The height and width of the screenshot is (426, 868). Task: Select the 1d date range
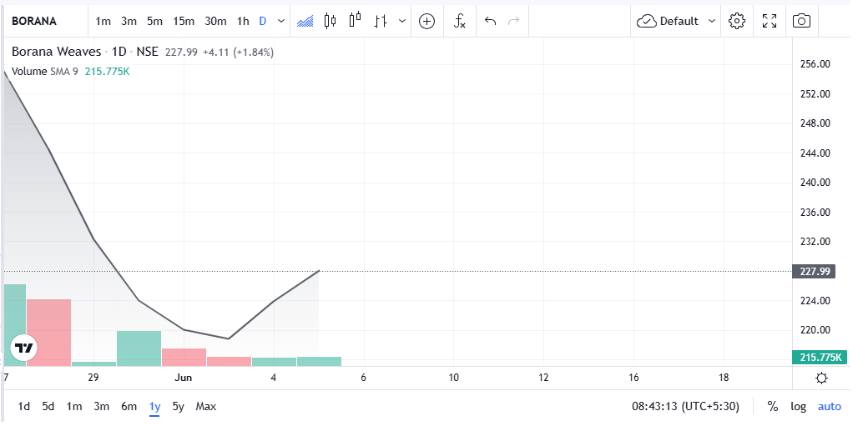click(x=24, y=407)
